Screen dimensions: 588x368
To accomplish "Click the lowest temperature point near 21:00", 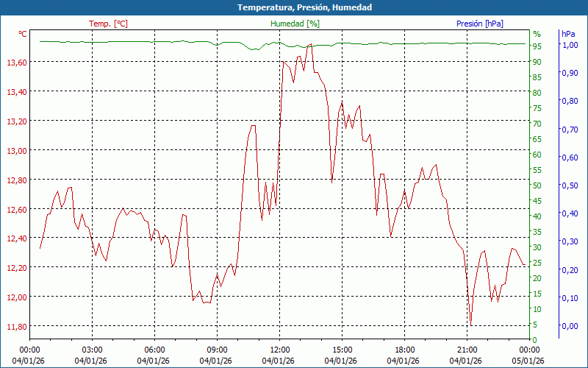I will [x=470, y=325].
